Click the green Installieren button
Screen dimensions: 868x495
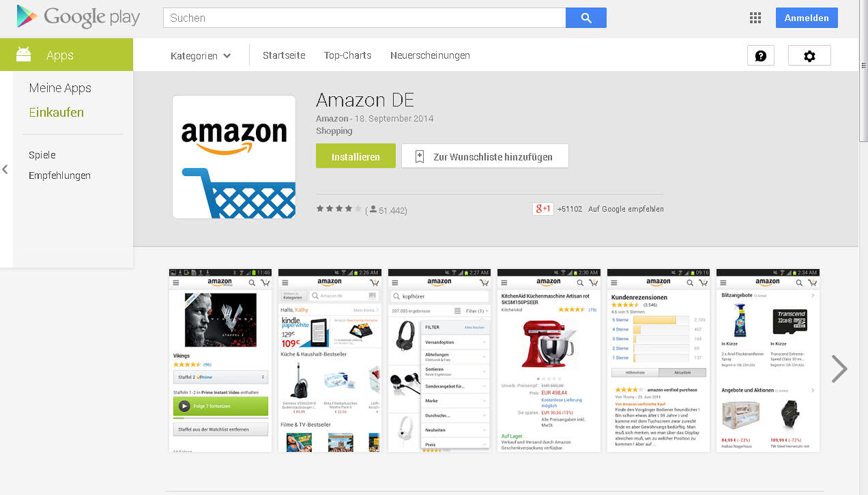pyautogui.click(x=356, y=156)
